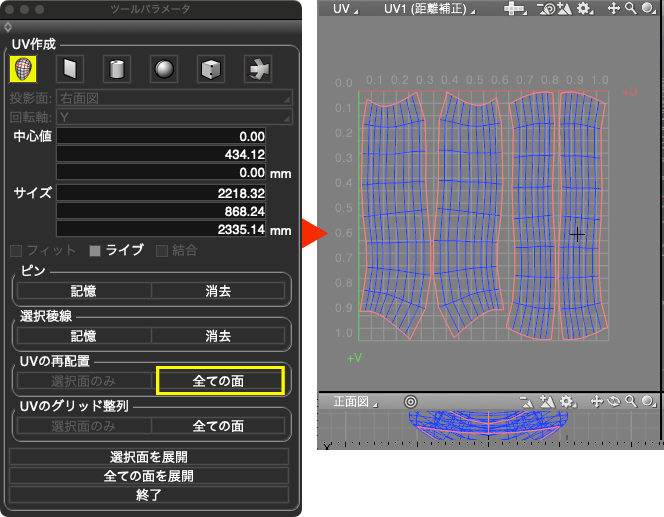
Task: Expand the 正面図 view selector
Action: [356, 401]
